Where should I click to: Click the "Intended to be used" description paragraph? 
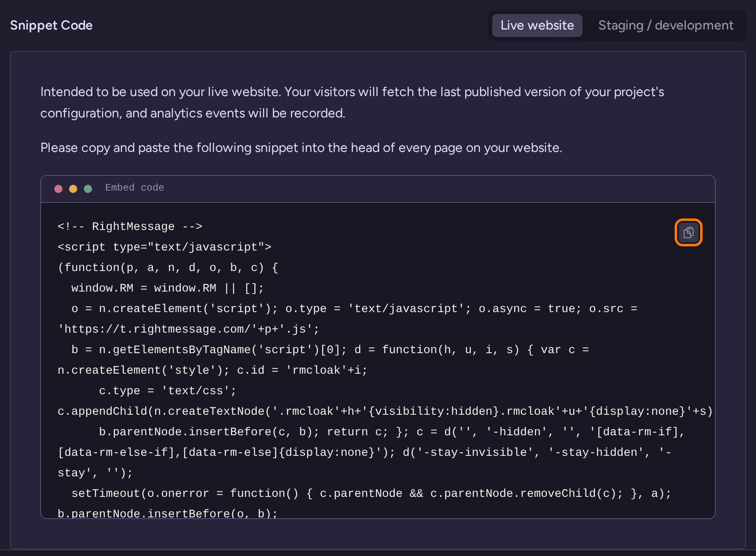pos(352,102)
